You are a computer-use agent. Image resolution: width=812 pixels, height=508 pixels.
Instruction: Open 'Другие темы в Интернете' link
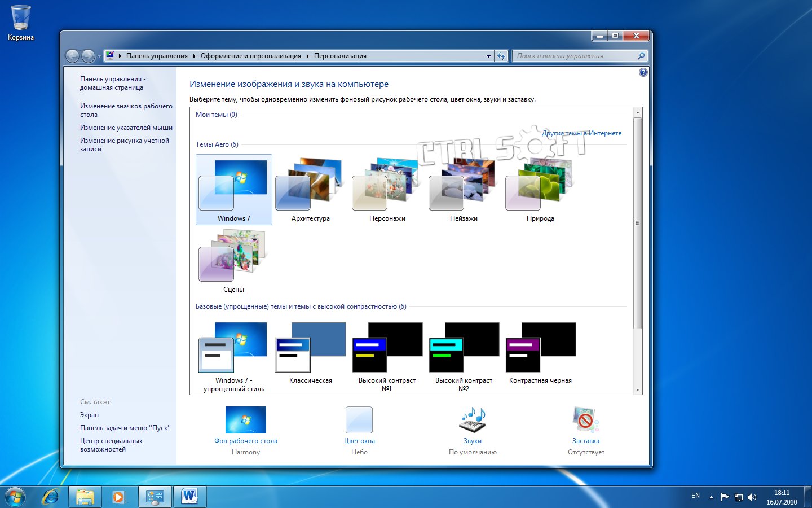pyautogui.click(x=581, y=133)
